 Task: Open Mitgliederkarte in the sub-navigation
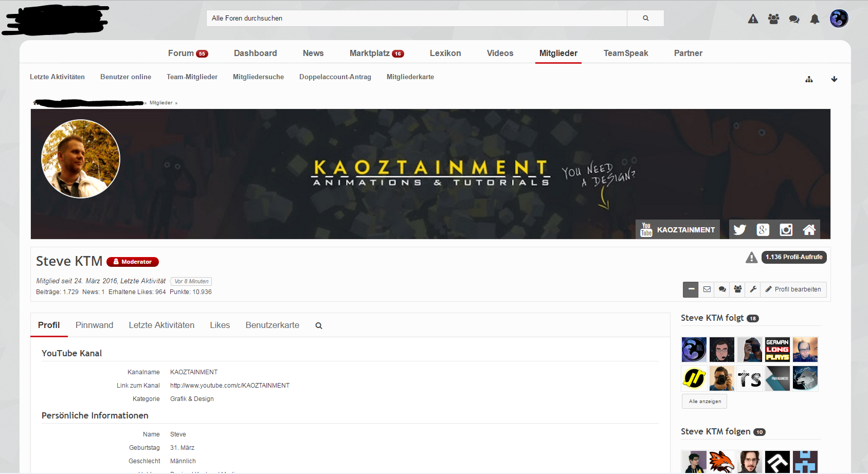pos(410,77)
